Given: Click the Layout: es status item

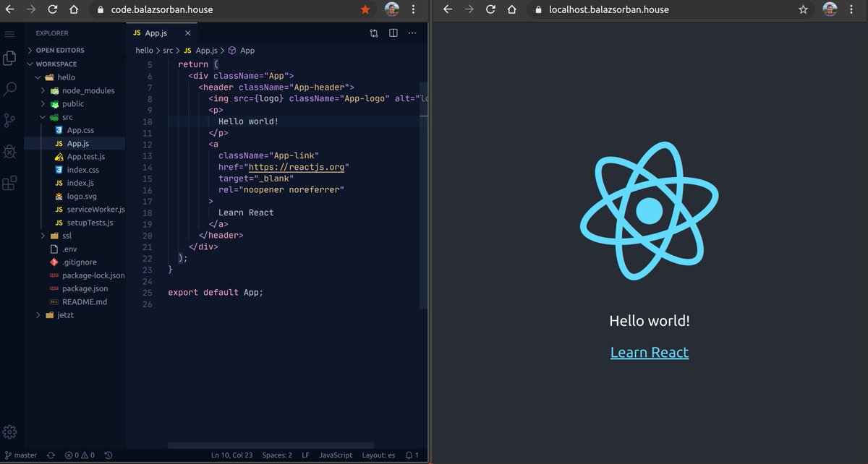Looking at the screenshot, I should (379, 455).
